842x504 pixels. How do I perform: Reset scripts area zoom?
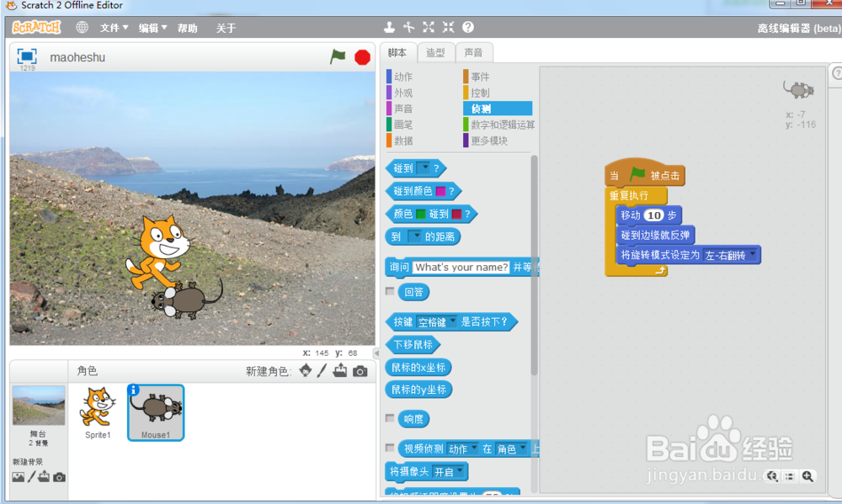(790, 476)
